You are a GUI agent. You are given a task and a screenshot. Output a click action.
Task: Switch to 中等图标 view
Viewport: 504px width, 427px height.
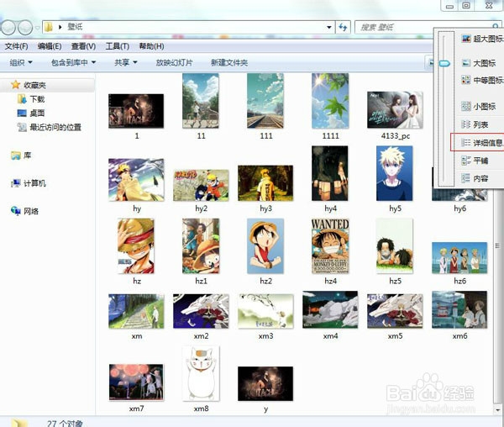pyautogui.click(x=482, y=80)
